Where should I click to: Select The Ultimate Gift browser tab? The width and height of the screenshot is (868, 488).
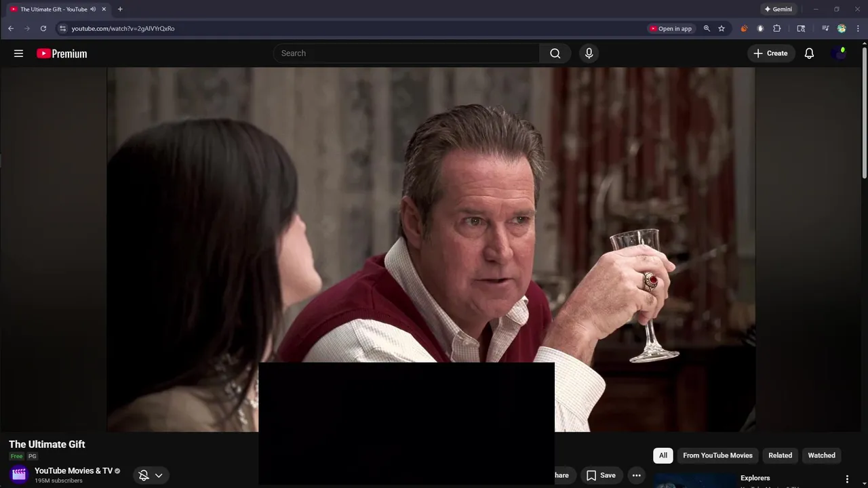58,9
